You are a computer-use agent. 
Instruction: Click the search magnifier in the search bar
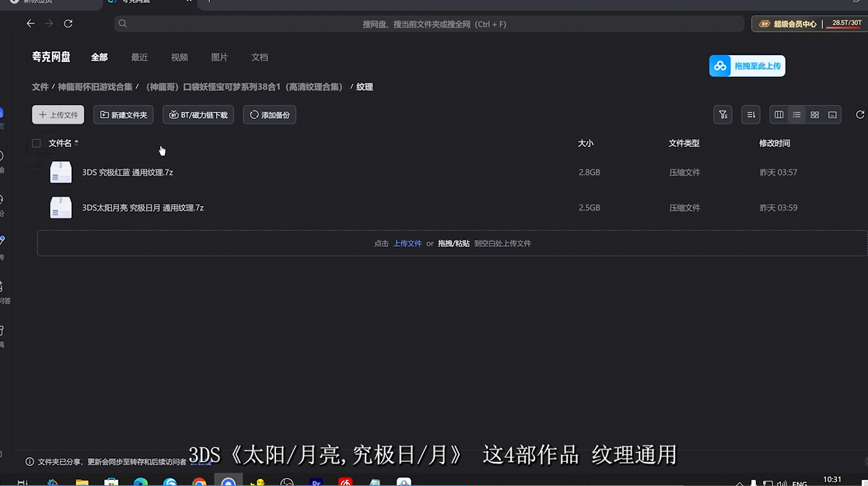pos(123,24)
